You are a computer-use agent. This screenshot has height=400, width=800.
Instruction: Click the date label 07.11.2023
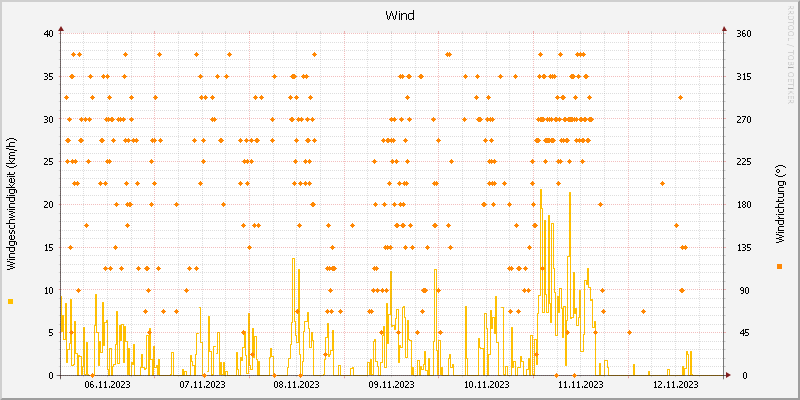(x=202, y=384)
